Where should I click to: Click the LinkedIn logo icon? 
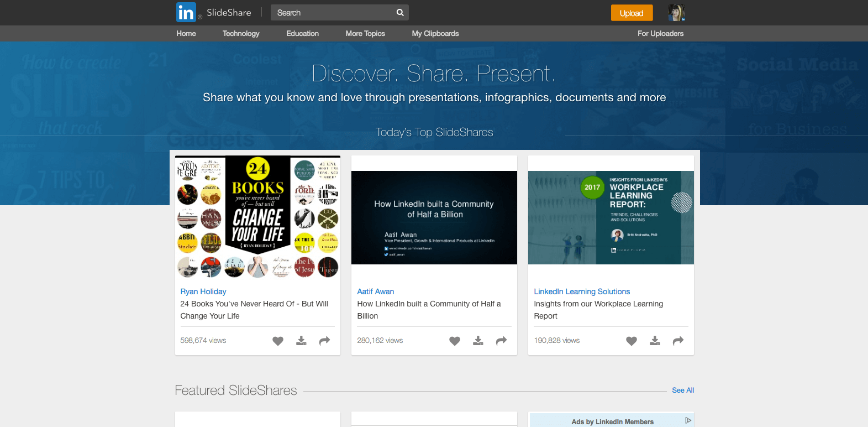[x=186, y=12]
